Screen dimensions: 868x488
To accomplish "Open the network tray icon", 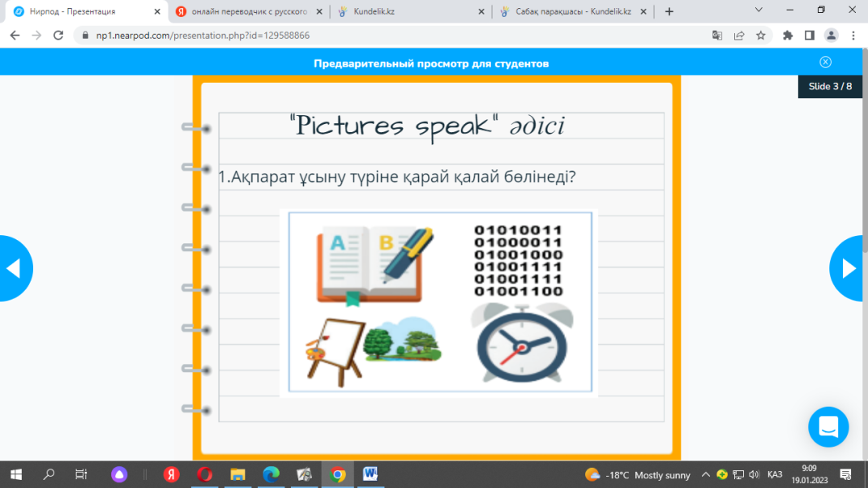I will (x=738, y=475).
